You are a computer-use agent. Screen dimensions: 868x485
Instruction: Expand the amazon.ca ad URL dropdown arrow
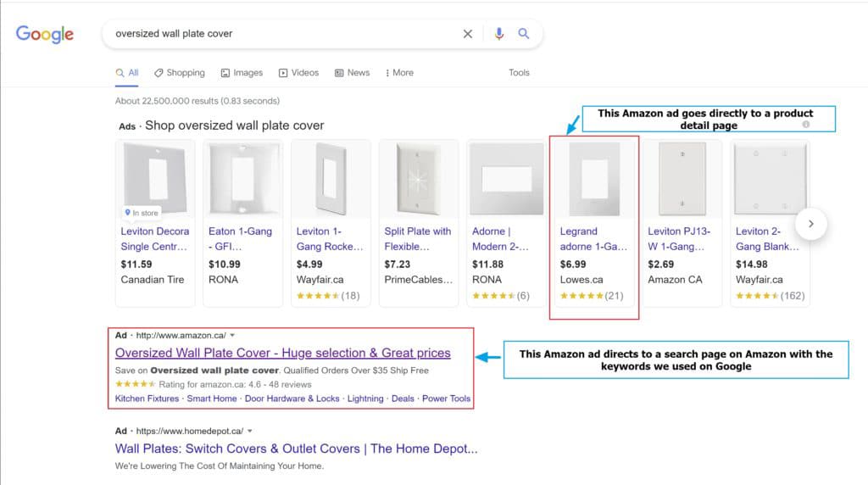(x=232, y=336)
